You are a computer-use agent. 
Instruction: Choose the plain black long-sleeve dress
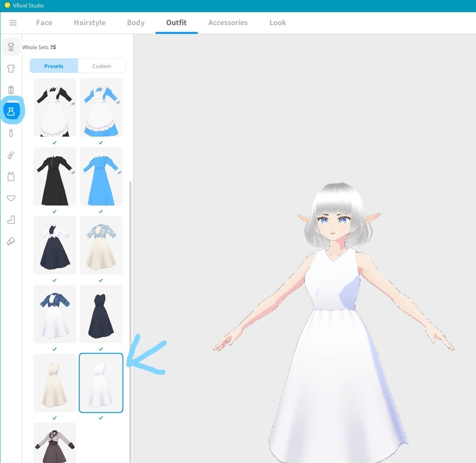tap(55, 176)
